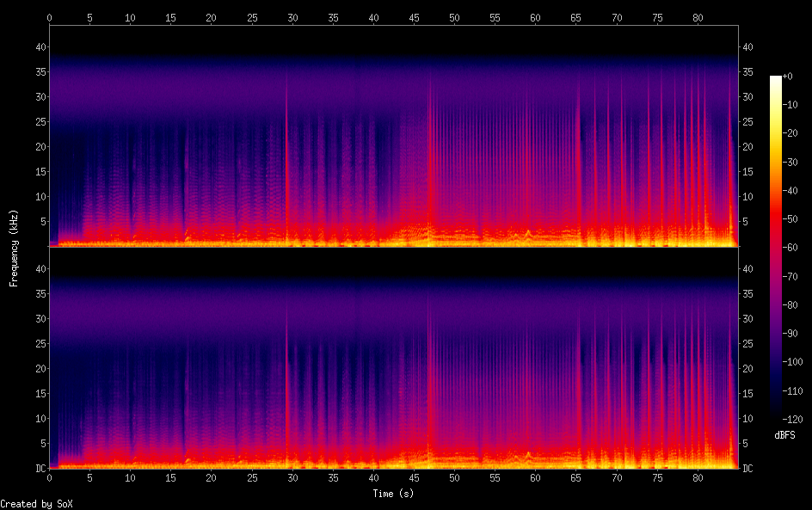Select the '-40' value on the dBFS scale
This screenshot has width=812, height=510.
[x=790, y=191]
